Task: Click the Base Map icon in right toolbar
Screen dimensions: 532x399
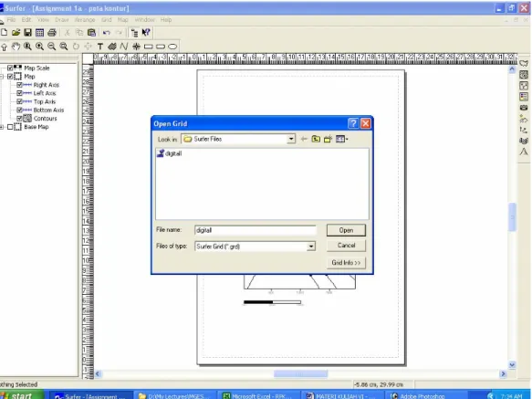Action: point(524,64)
